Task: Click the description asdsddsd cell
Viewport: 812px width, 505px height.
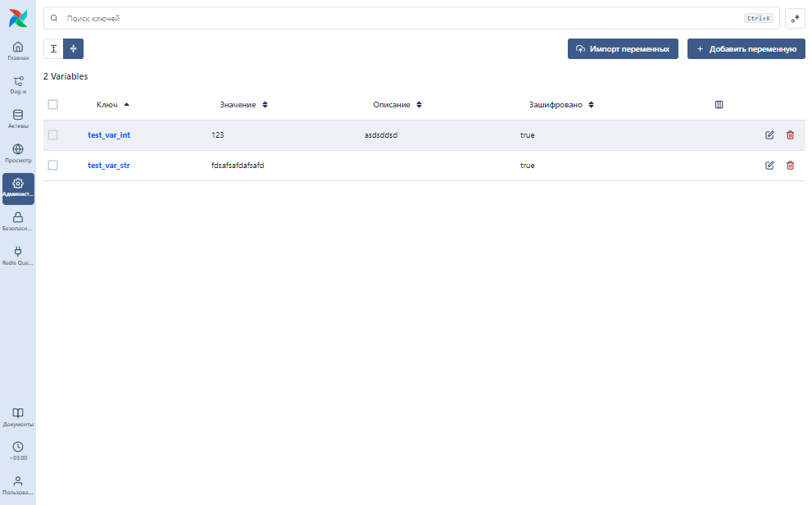Action: point(381,135)
